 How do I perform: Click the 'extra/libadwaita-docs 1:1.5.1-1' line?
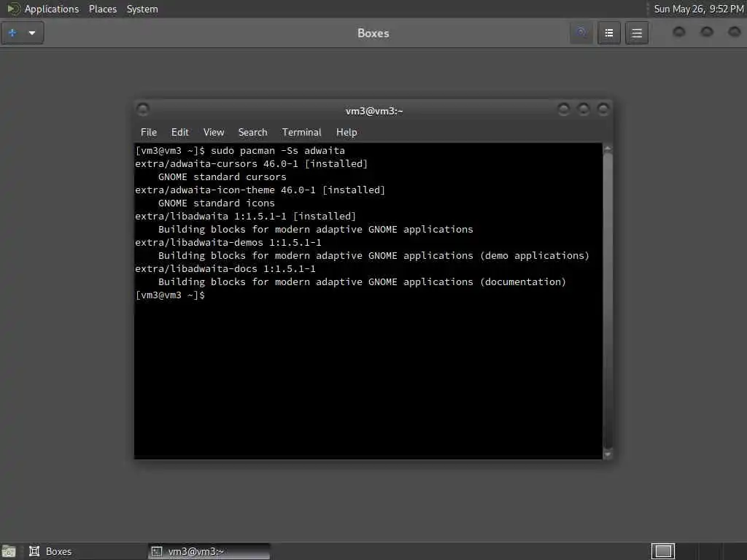click(225, 268)
